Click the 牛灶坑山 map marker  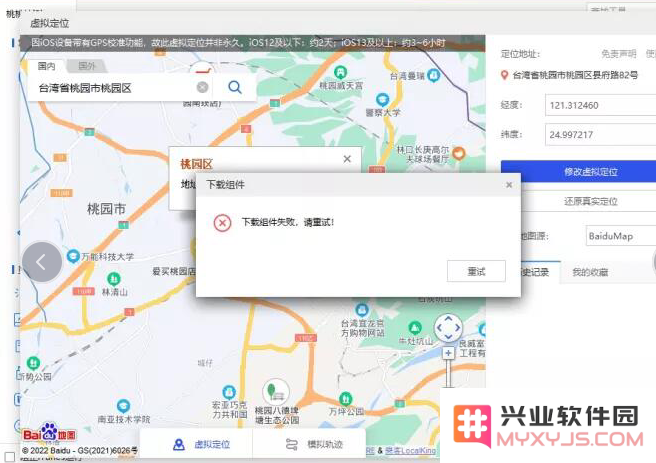pyautogui.click(x=415, y=327)
